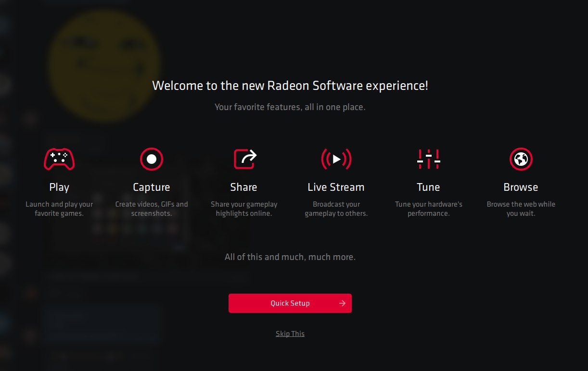
Task: Click the Browse heading text
Action: pos(521,187)
